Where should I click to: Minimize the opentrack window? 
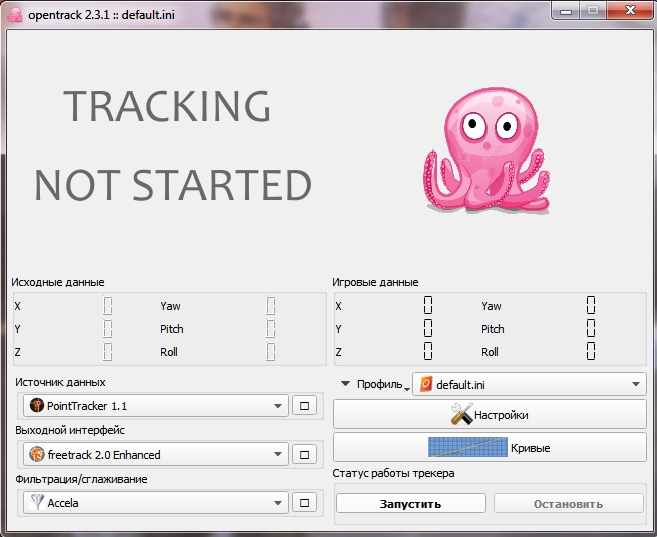coord(566,11)
